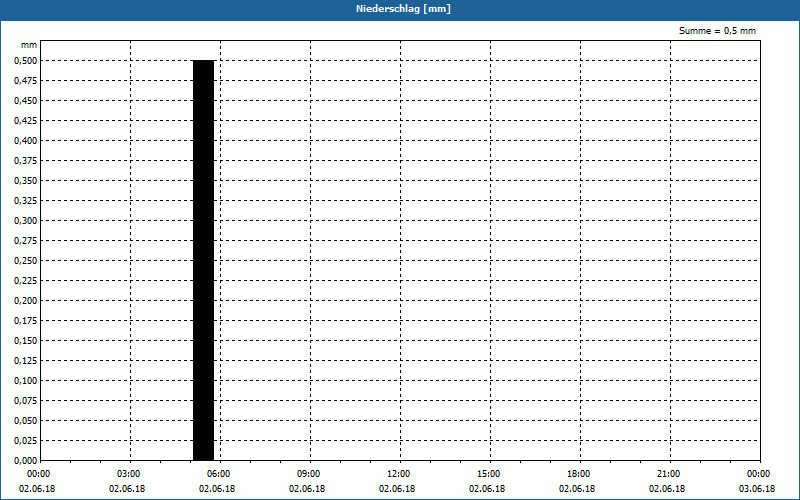Select the 0,075 y-axis label
Image resolution: width=800 pixels, height=500 pixels.
coord(26,401)
